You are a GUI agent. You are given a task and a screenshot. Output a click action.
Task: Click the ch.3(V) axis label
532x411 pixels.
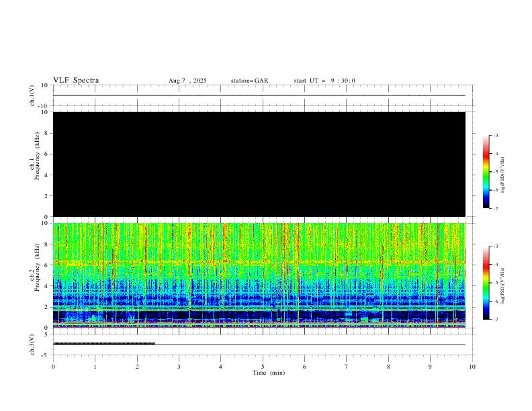32,345
